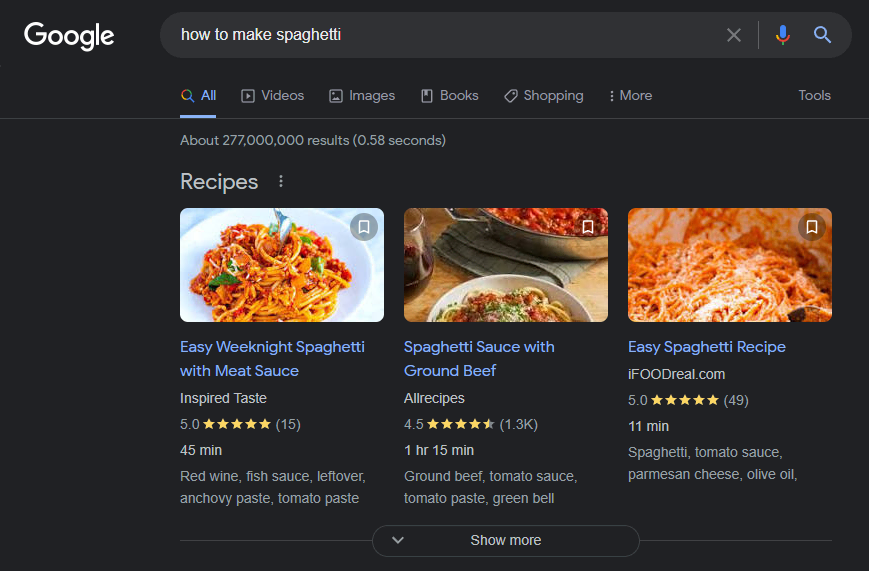Open the Tools filter options
Image resolution: width=869 pixels, height=571 pixels.
pos(814,95)
